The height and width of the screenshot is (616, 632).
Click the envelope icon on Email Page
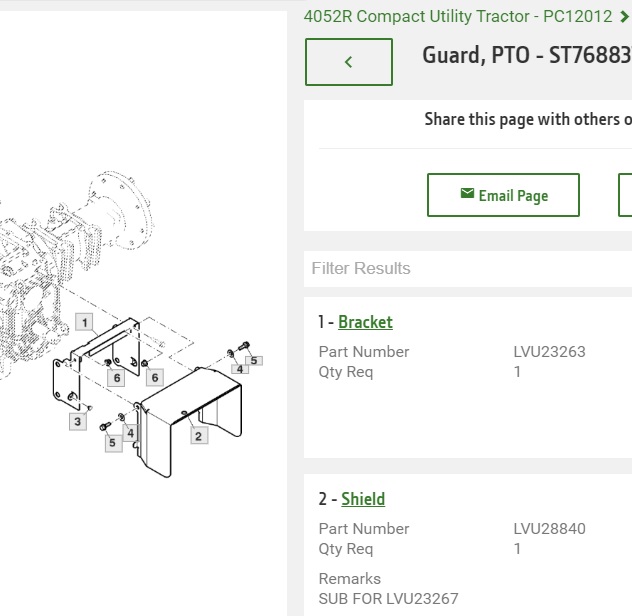pyautogui.click(x=467, y=194)
